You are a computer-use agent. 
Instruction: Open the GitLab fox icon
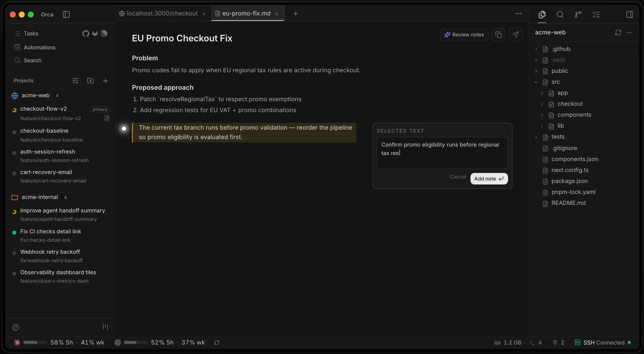point(95,33)
